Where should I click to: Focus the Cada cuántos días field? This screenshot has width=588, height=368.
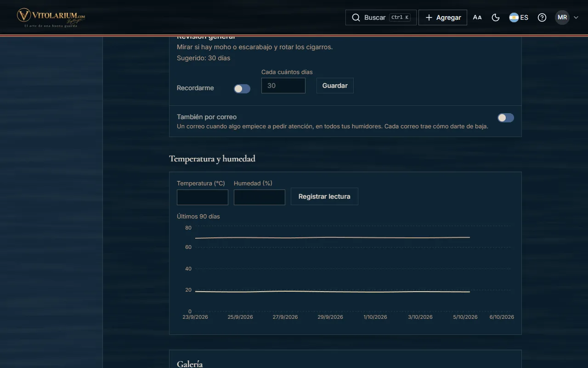pyautogui.click(x=283, y=86)
